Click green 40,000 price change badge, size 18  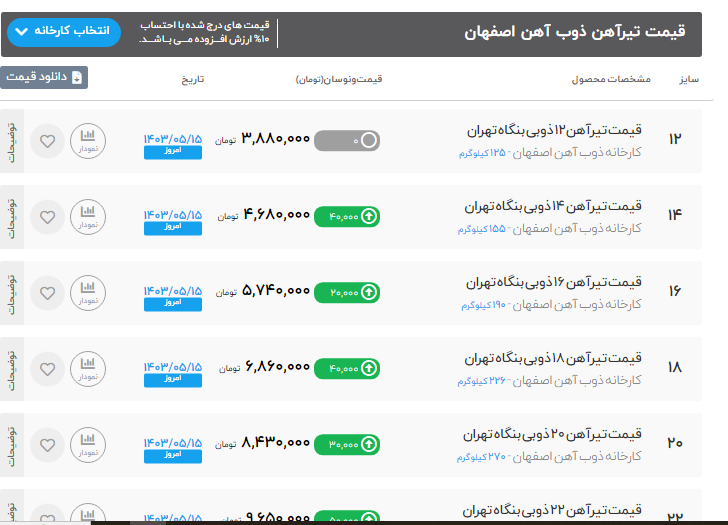click(x=347, y=369)
